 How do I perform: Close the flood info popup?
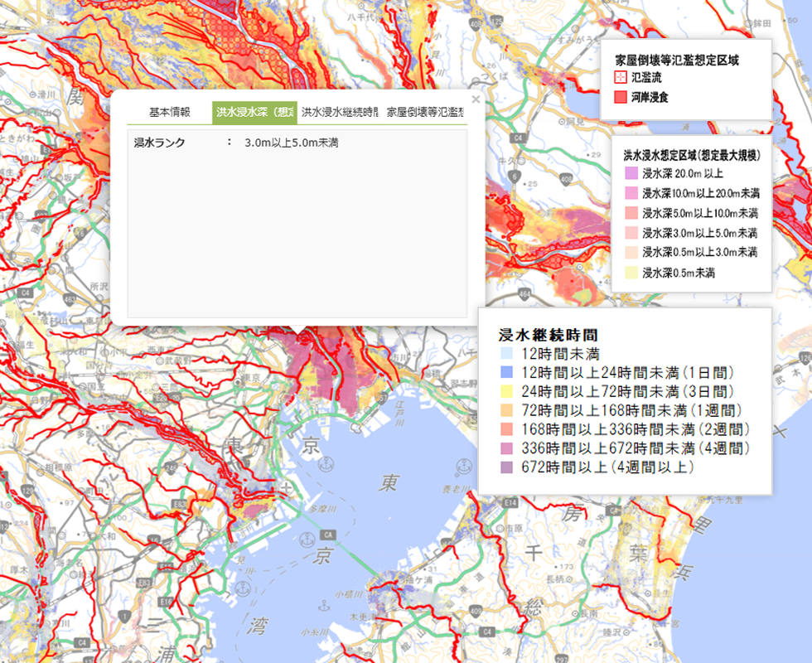(476, 99)
